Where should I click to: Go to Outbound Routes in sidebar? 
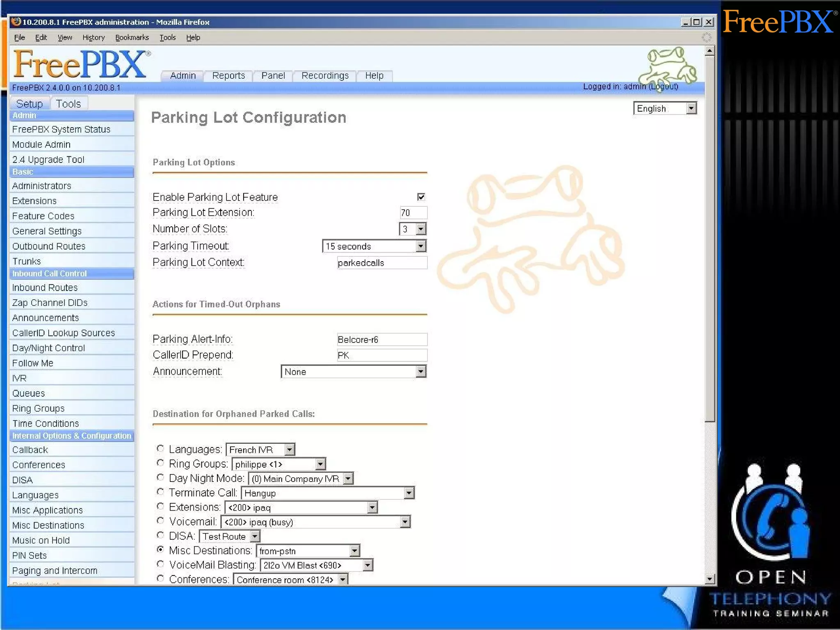pos(49,246)
